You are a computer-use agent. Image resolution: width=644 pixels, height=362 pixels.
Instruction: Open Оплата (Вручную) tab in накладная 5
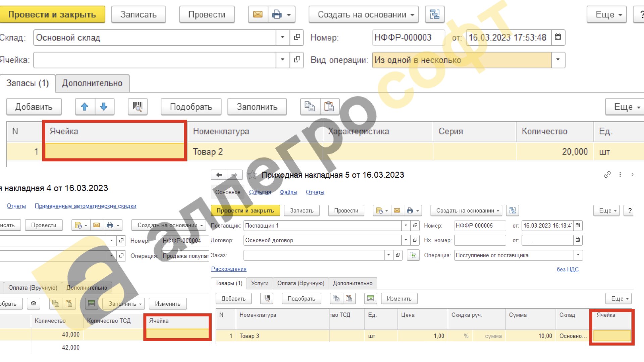[301, 283]
